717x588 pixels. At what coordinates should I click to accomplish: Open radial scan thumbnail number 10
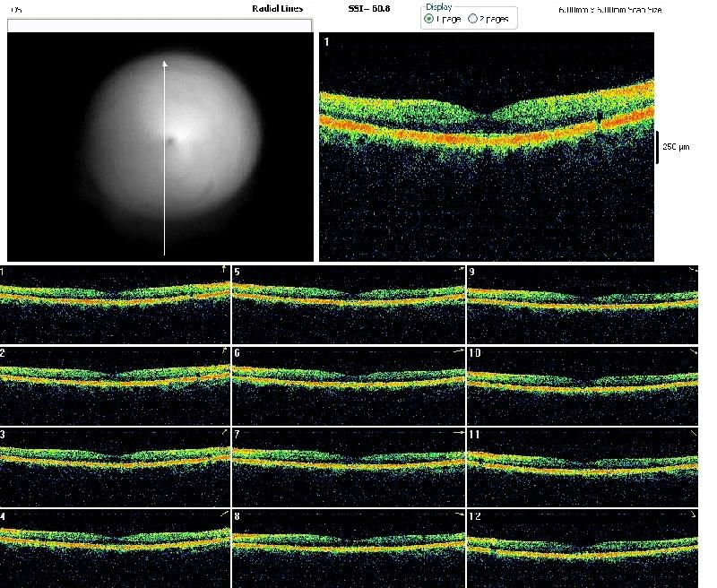pyautogui.click(x=583, y=386)
